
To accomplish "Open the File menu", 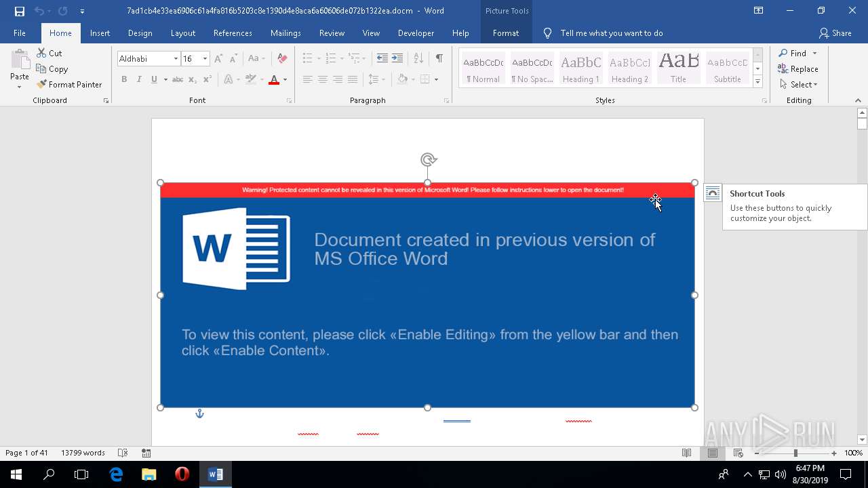I will 20,33.
